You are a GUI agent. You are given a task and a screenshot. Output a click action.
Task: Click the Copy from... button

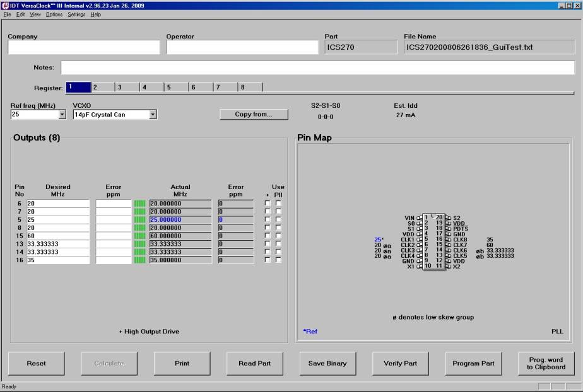point(254,114)
